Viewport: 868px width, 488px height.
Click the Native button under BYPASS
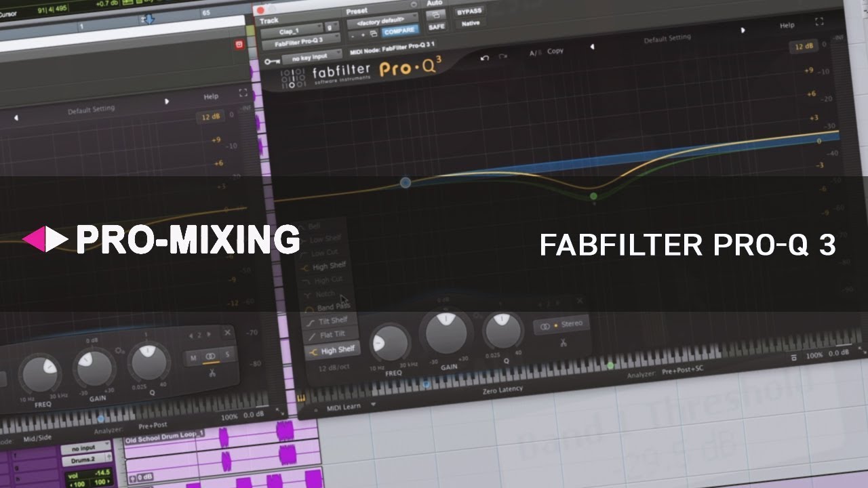pyautogui.click(x=470, y=24)
